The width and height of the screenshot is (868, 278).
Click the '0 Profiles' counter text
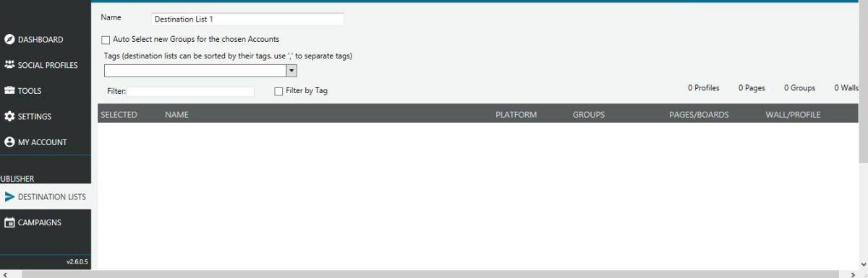tap(704, 88)
